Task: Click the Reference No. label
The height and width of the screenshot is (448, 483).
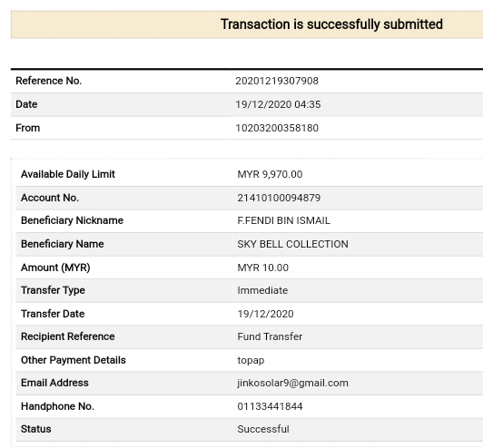Action: [49, 81]
